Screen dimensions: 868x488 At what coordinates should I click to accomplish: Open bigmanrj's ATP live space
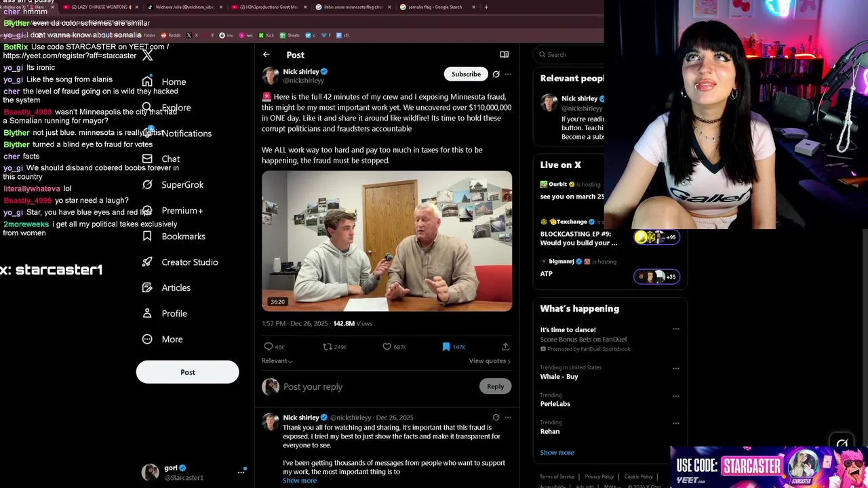[x=546, y=274]
